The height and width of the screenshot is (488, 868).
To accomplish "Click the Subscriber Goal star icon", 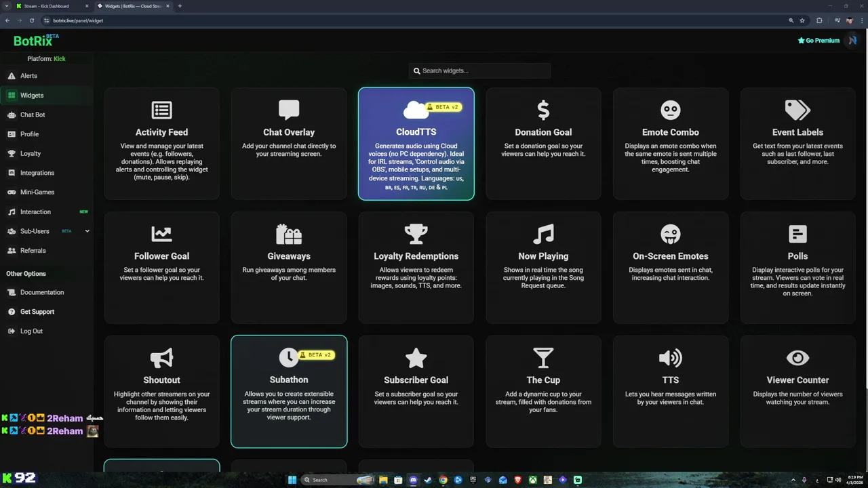I will [416, 358].
